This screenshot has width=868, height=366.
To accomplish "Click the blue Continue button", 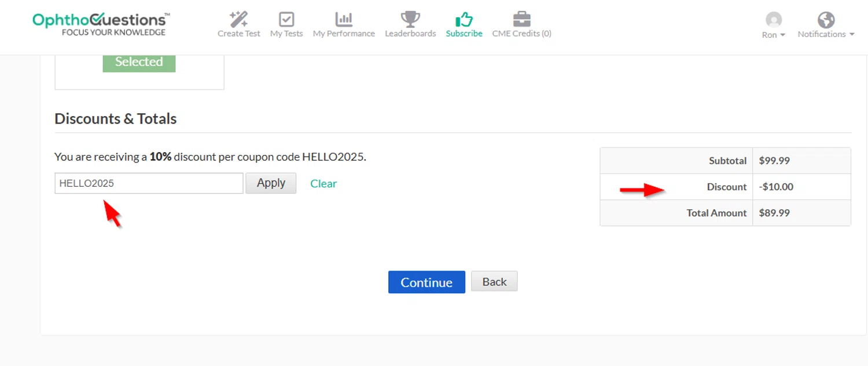I will pos(426,282).
